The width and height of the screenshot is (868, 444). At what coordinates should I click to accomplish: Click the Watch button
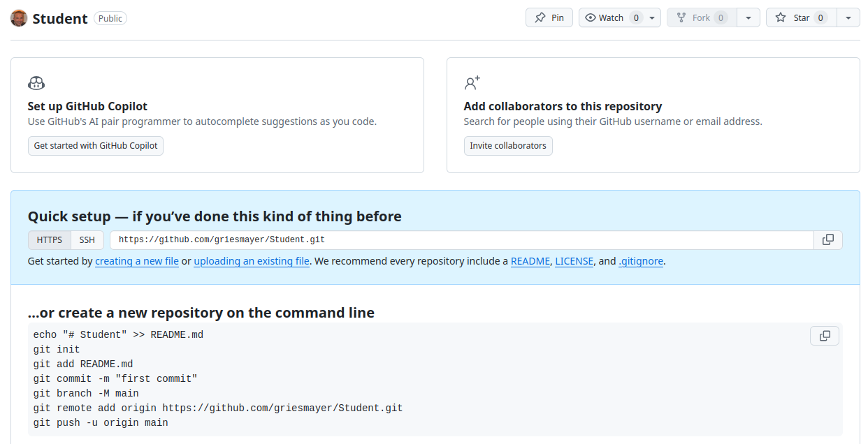point(605,18)
